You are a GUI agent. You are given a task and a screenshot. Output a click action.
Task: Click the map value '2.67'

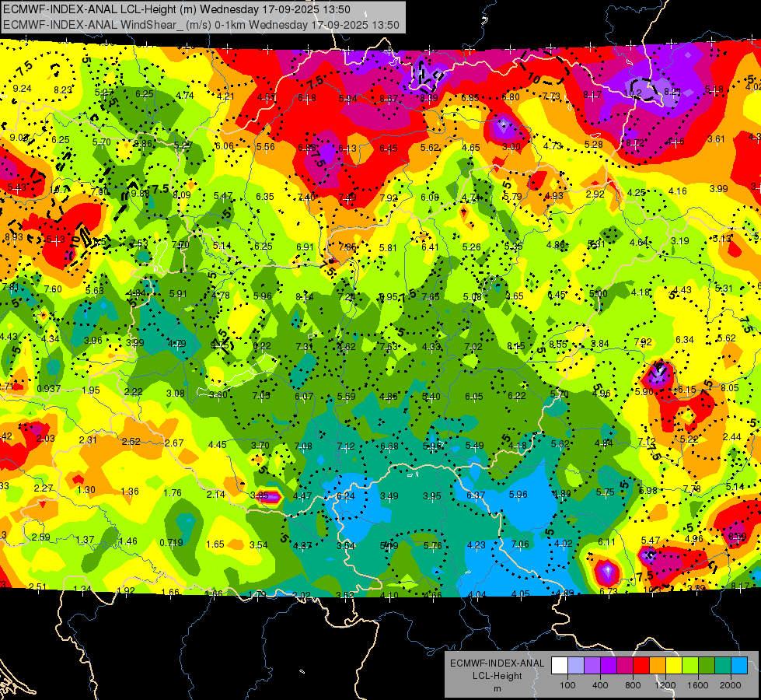[x=174, y=443]
